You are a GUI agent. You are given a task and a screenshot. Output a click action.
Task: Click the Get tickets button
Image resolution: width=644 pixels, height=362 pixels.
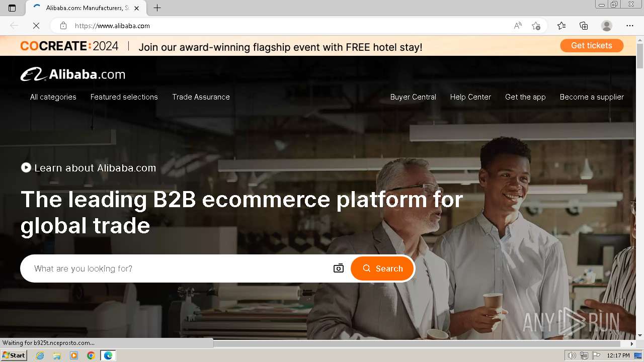pos(592,45)
